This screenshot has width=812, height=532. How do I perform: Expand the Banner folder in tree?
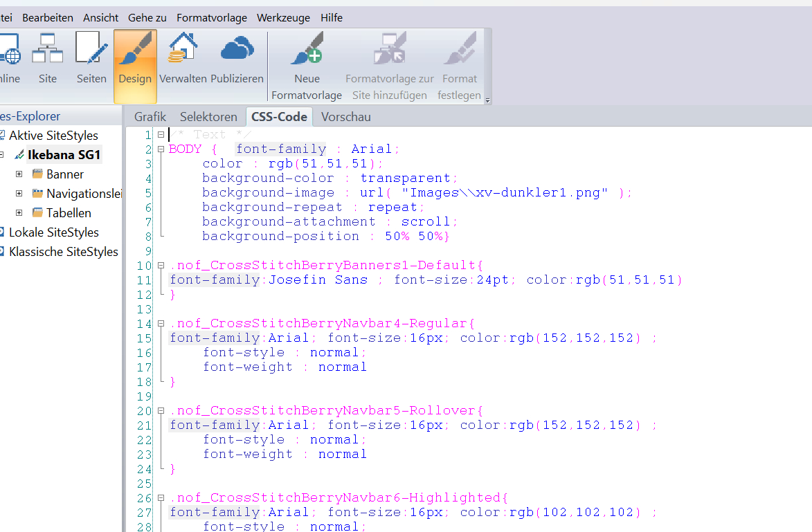[x=19, y=174]
